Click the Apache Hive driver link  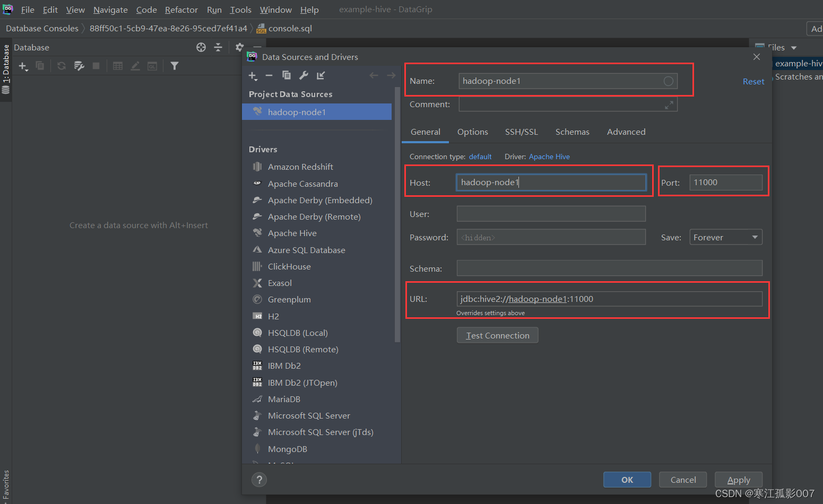click(549, 157)
